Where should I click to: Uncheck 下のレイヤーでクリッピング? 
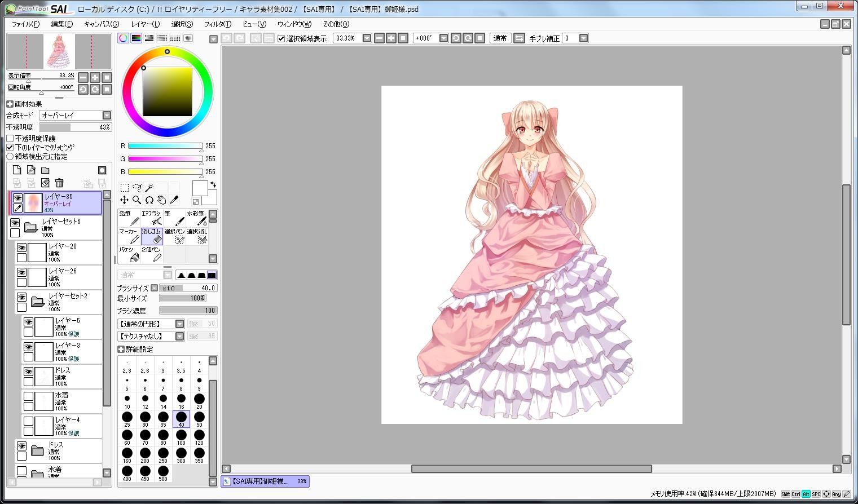(x=10, y=147)
